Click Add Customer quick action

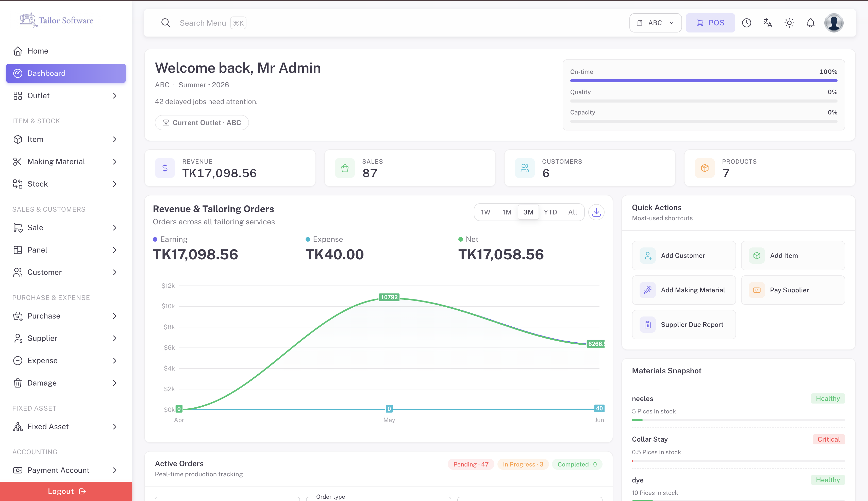(x=683, y=256)
